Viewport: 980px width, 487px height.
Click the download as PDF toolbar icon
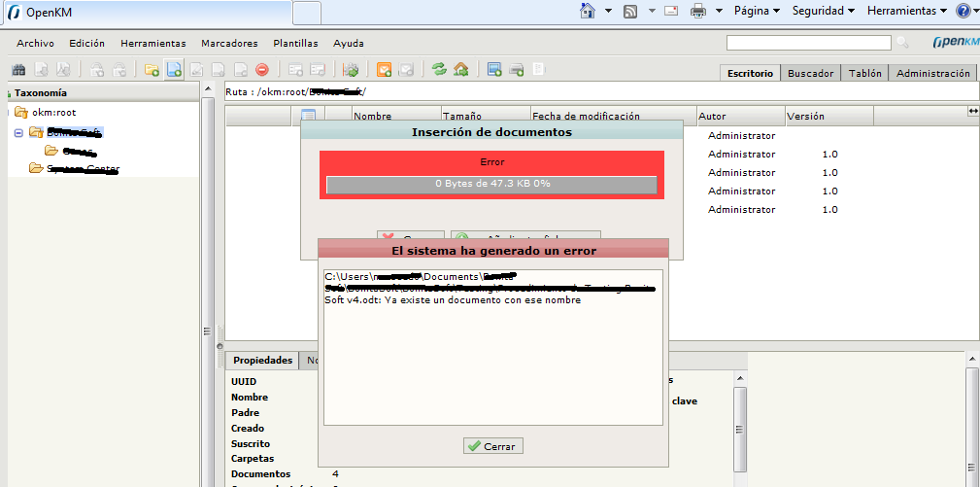pos(64,69)
